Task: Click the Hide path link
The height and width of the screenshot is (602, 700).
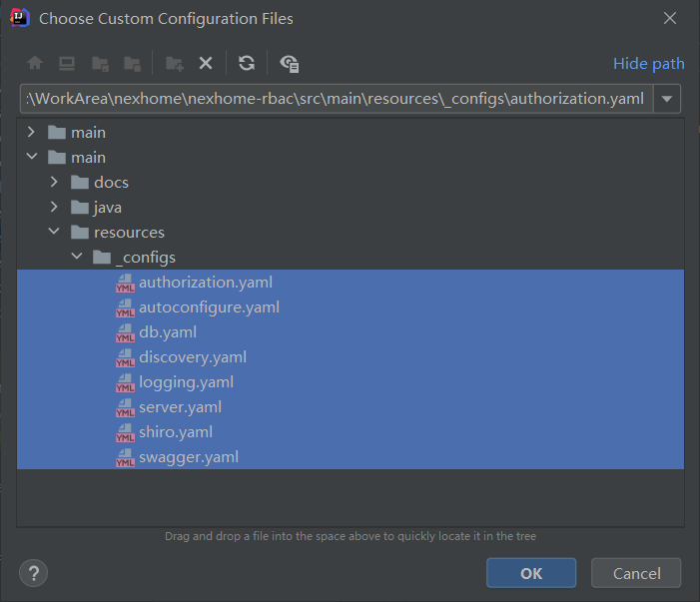Action: 648,64
